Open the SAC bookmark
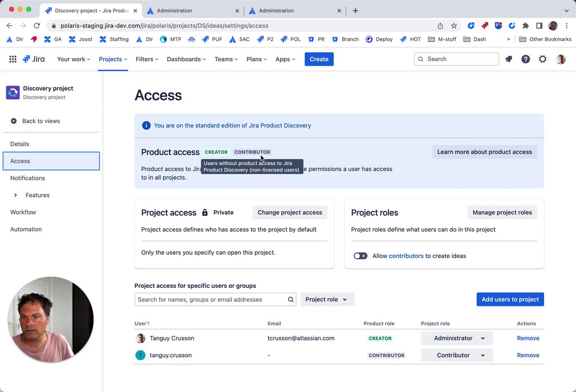Viewport: 576px width, 392px height. 239,39
